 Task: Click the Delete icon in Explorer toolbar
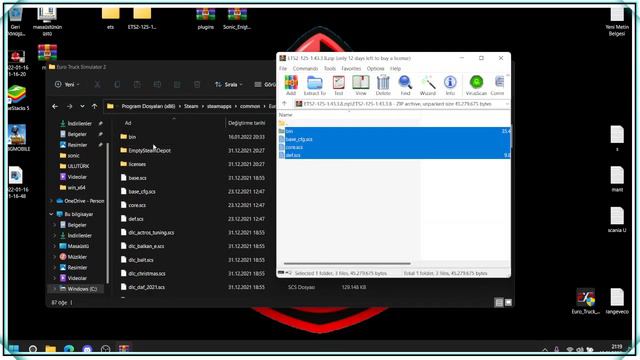[197, 84]
